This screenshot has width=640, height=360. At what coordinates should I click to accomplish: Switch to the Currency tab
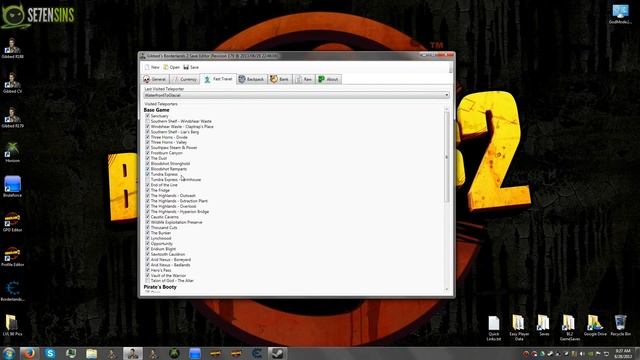point(185,79)
